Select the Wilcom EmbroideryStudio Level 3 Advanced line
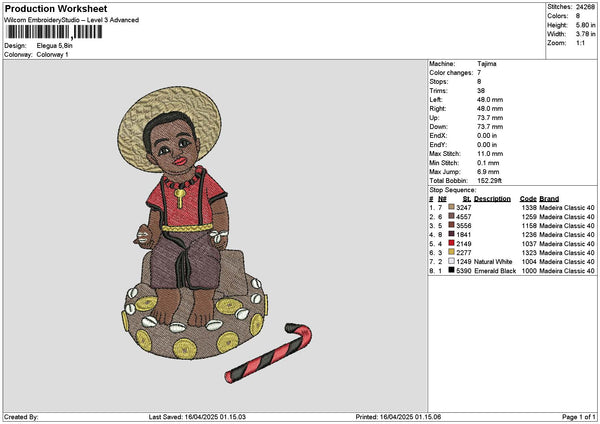600x424 pixels. pos(72,20)
